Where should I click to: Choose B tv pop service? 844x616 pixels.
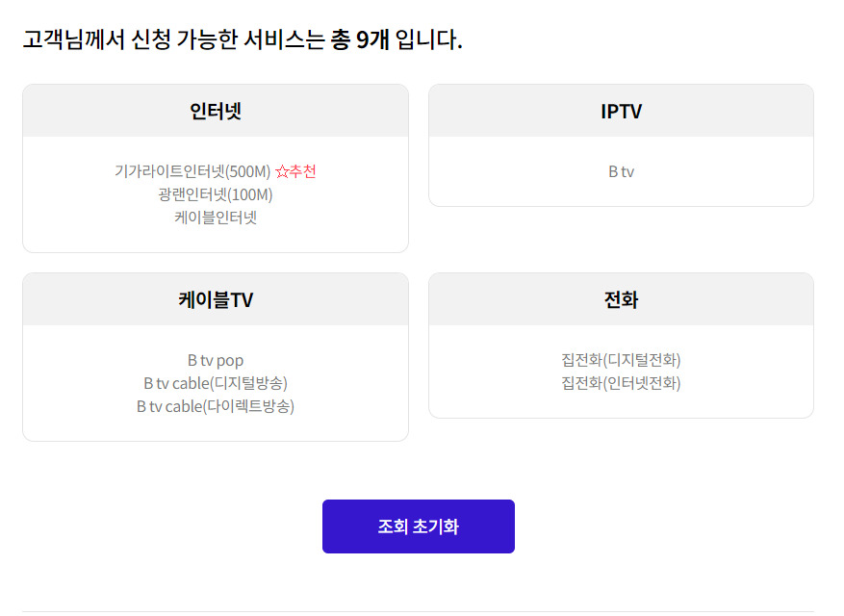click(216, 360)
